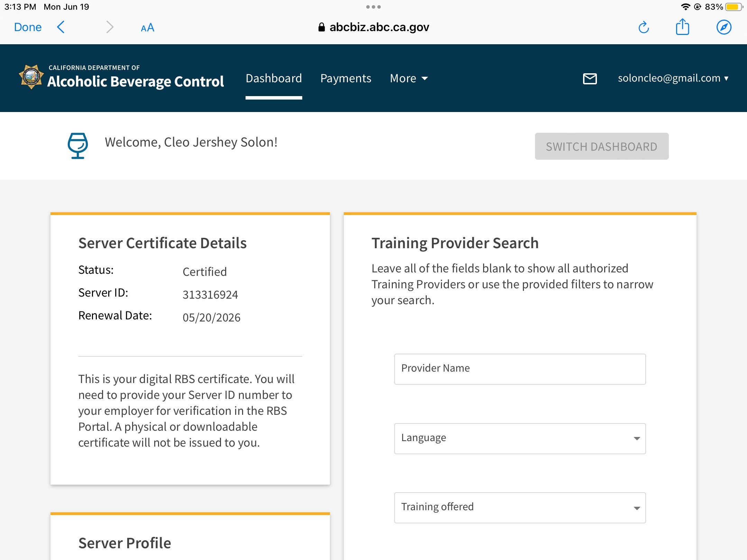Viewport: 747px width, 560px height.
Task: Tap the three-dot multitasking indicator
Action: point(373,7)
